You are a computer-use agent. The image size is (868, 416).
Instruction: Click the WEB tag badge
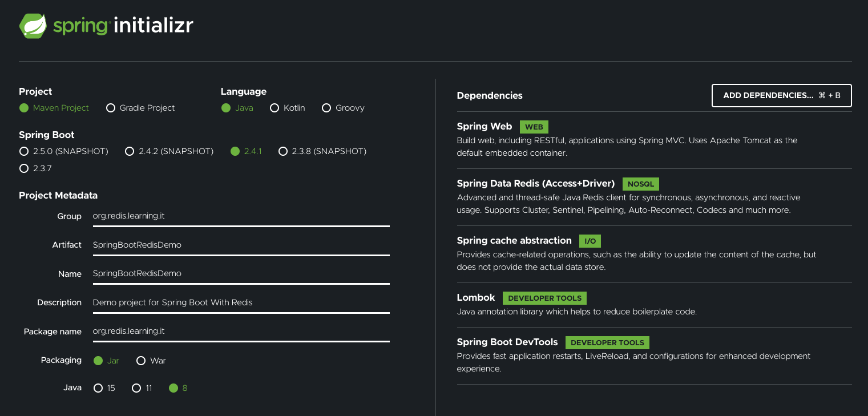(534, 127)
